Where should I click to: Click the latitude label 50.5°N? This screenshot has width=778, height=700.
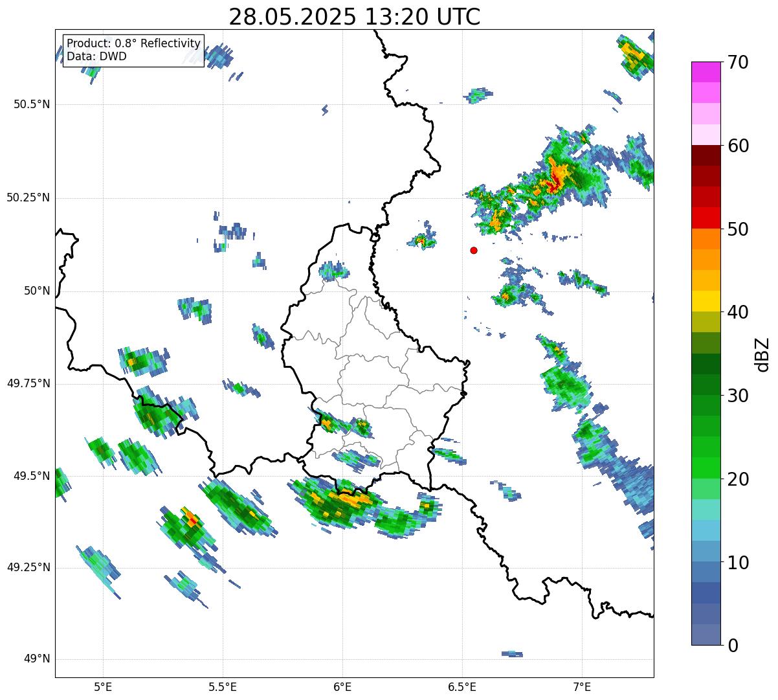coord(32,104)
